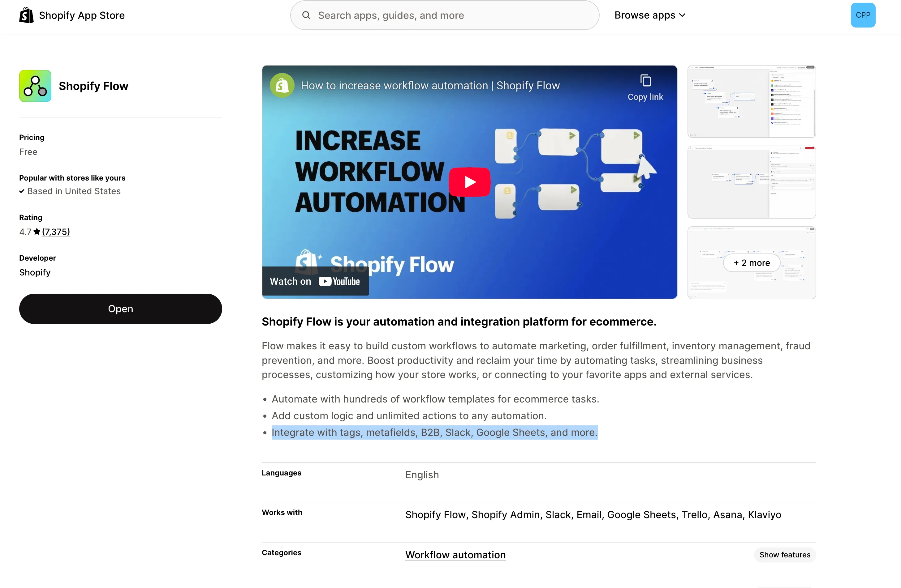Click the English language value
This screenshot has width=901, height=588.
422,475
